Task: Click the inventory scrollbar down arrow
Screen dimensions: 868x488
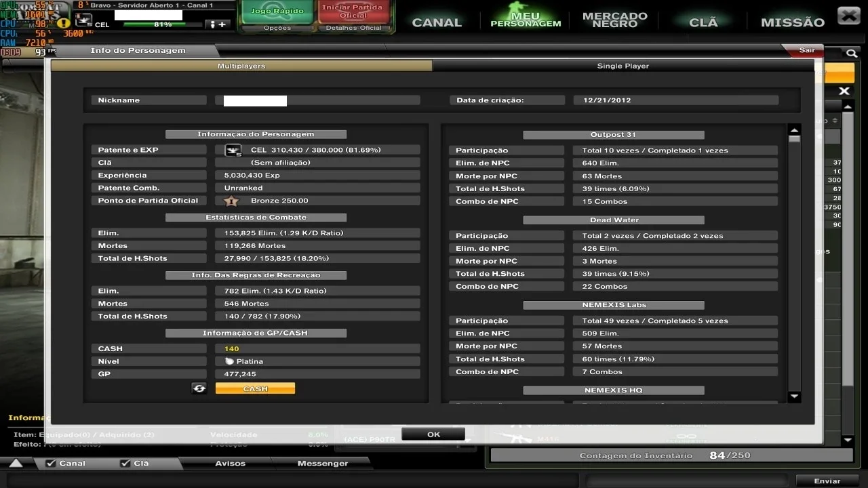Action: tap(848, 440)
